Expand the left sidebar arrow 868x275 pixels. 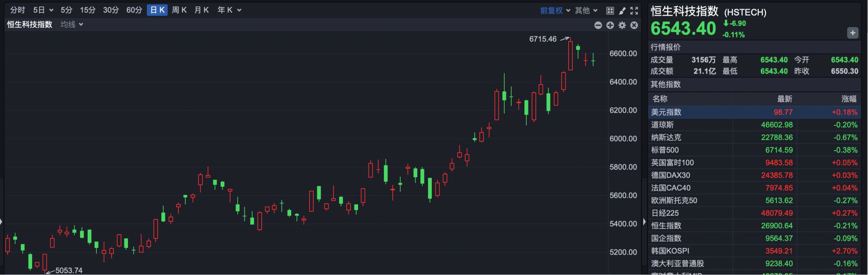[x=1, y=222]
